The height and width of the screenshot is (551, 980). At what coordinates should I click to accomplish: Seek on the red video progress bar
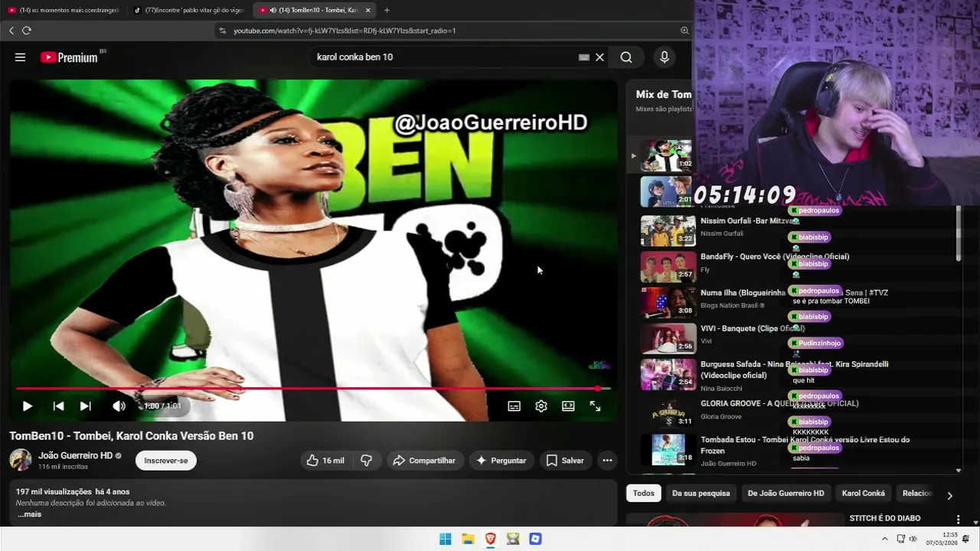313,389
